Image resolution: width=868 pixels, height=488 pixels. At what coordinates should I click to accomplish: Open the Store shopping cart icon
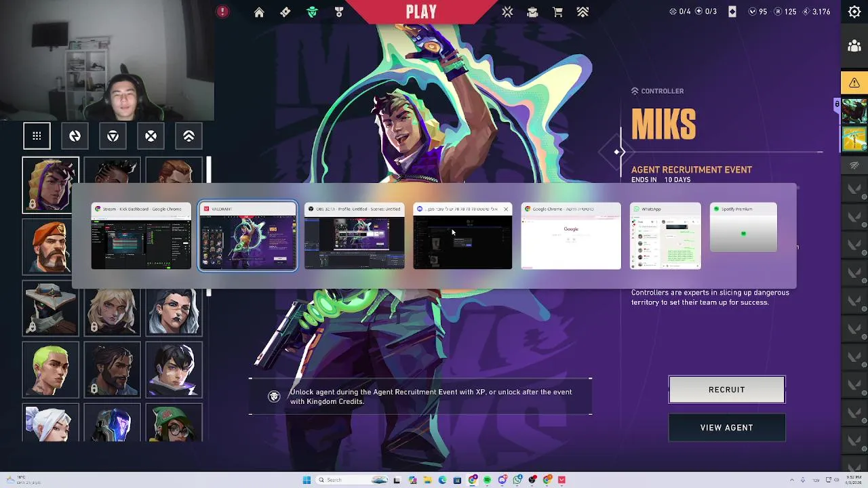[x=557, y=12]
